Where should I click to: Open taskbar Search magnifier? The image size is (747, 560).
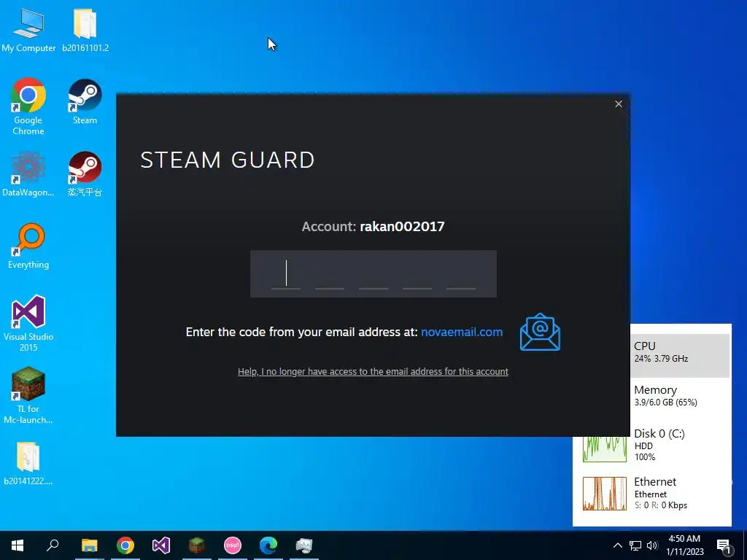(x=53, y=545)
